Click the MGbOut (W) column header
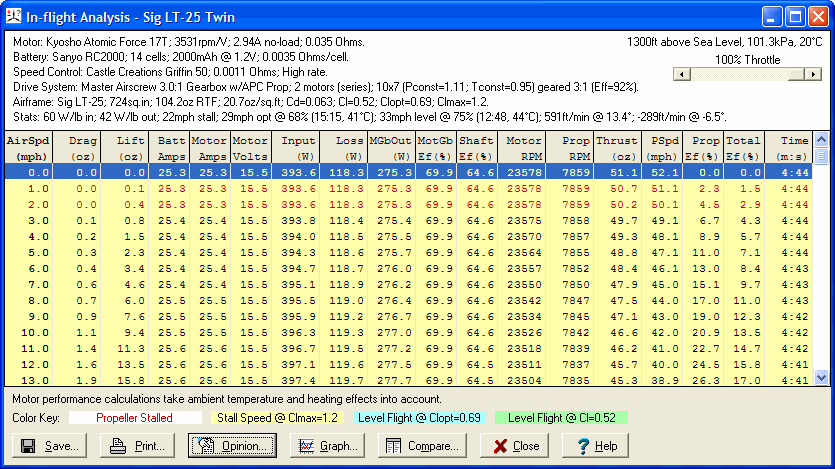 pyautogui.click(x=391, y=148)
